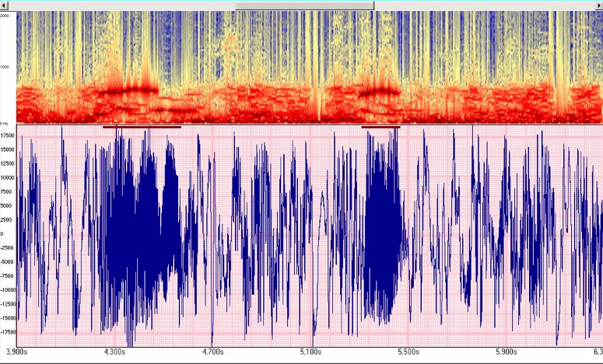The image size is (603, 364).
Task: Click the 17500 amplitude label at the top of the waveform axis
Action: pyautogui.click(x=9, y=135)
